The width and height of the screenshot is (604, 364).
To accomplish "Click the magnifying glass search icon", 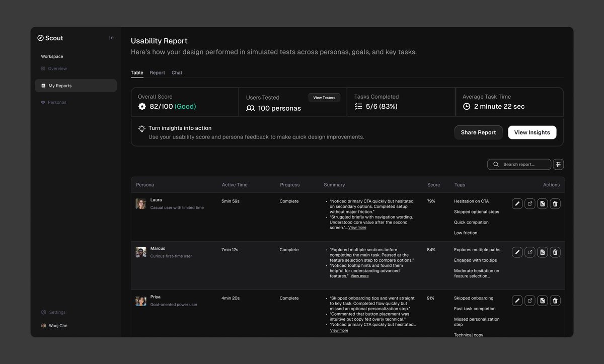I will [x=495, y=164].
